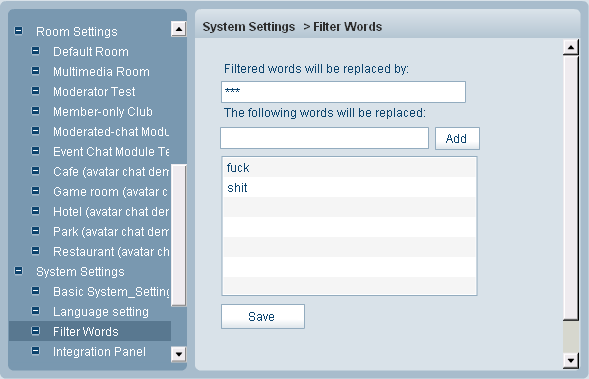This screenshot has height=379, width=589.
Task: Click sidebar scroll down arrow
Action: (x=179, y=354)
